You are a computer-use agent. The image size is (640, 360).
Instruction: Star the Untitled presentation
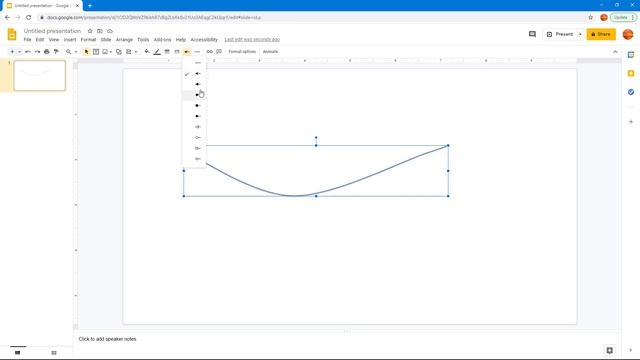(x=90, y=31)
